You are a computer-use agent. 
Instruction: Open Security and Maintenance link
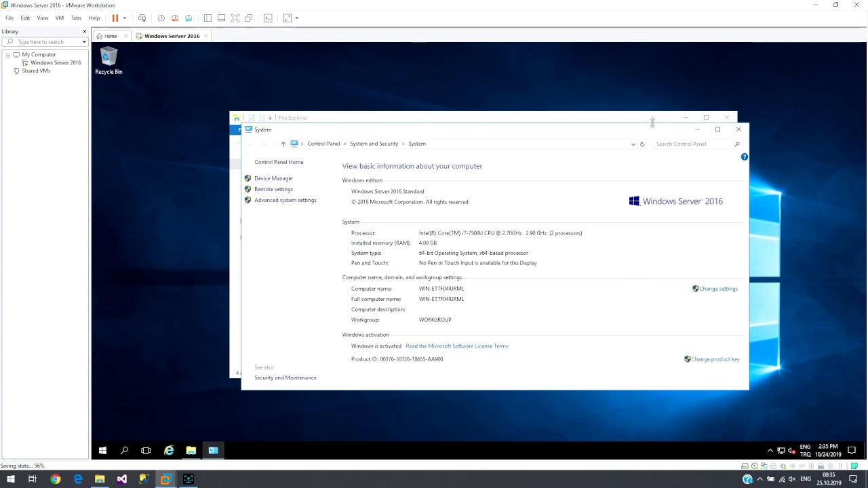click(285, 378)
